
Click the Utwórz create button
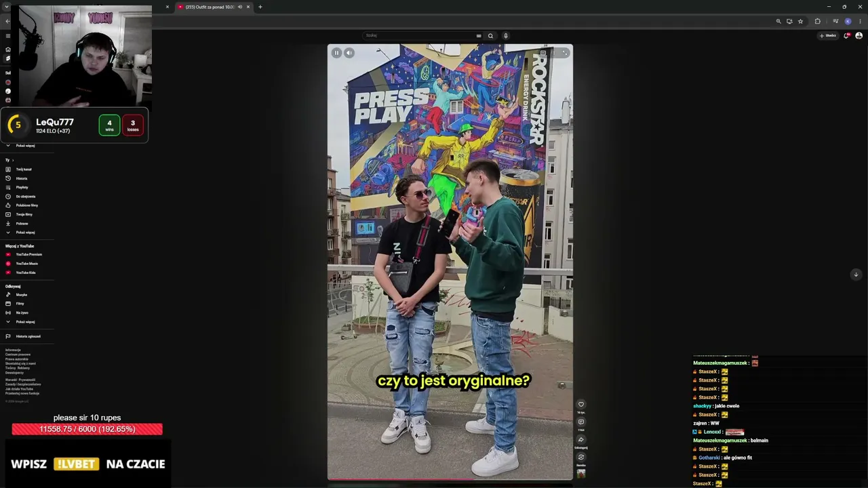pos(828,36)
